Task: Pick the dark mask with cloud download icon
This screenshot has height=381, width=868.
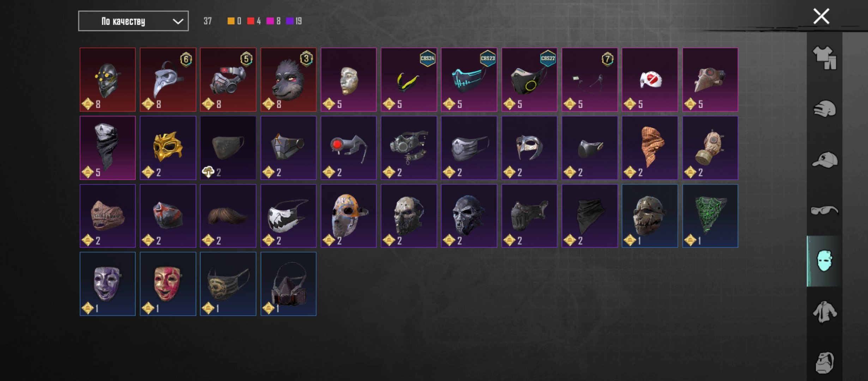Action: click(228, 148)
